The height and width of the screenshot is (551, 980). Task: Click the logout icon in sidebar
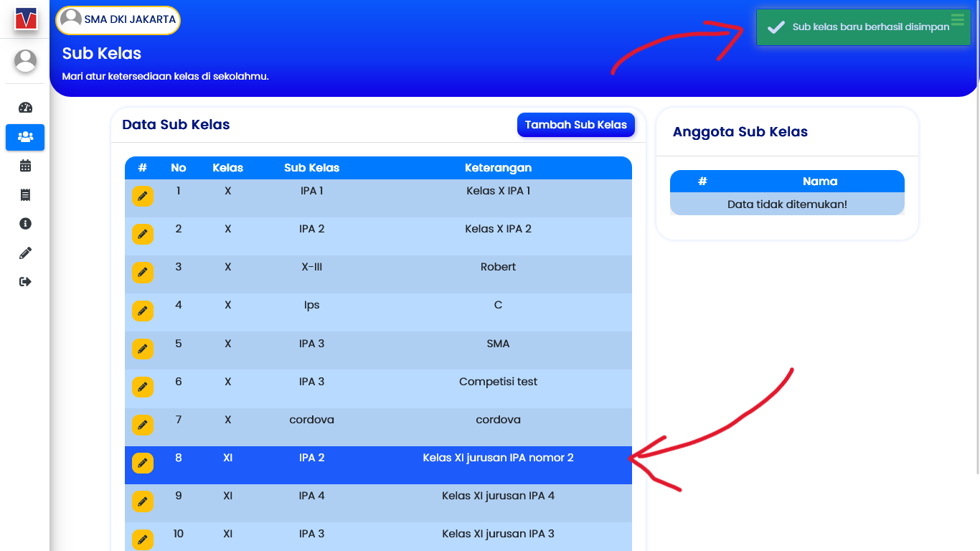(x=25, y=282)
